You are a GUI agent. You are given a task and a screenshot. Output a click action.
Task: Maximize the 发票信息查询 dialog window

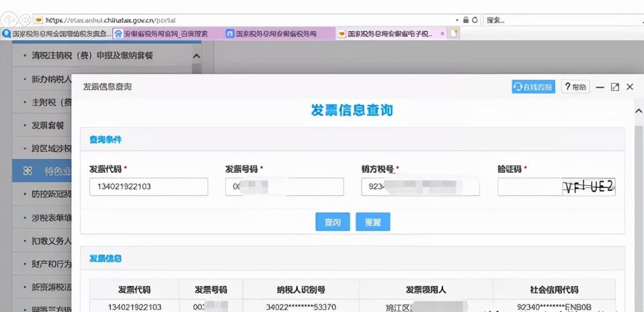pyautogui.click(x=615, y=87)
